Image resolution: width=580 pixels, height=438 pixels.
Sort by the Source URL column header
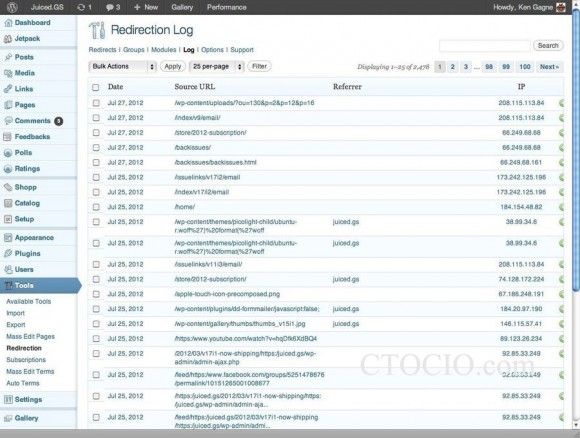point(195,87)
